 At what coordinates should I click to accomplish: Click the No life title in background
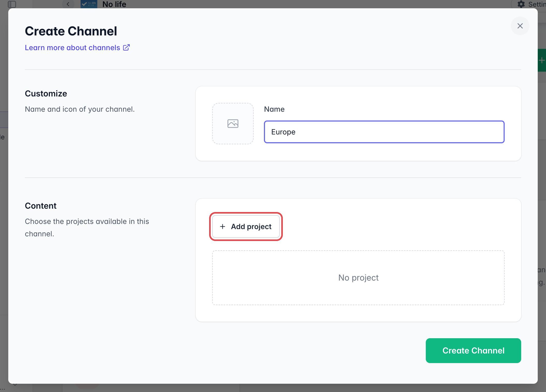coord(114,4)
